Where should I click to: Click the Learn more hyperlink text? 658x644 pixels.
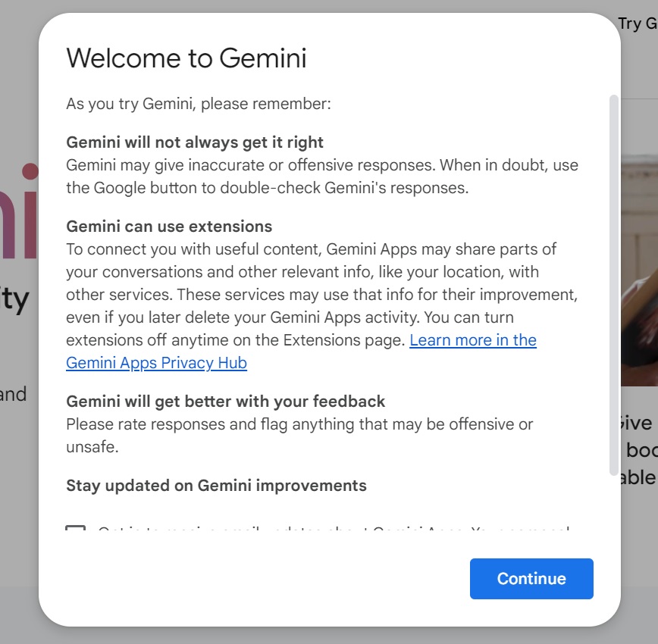click(x=472, y=340)
